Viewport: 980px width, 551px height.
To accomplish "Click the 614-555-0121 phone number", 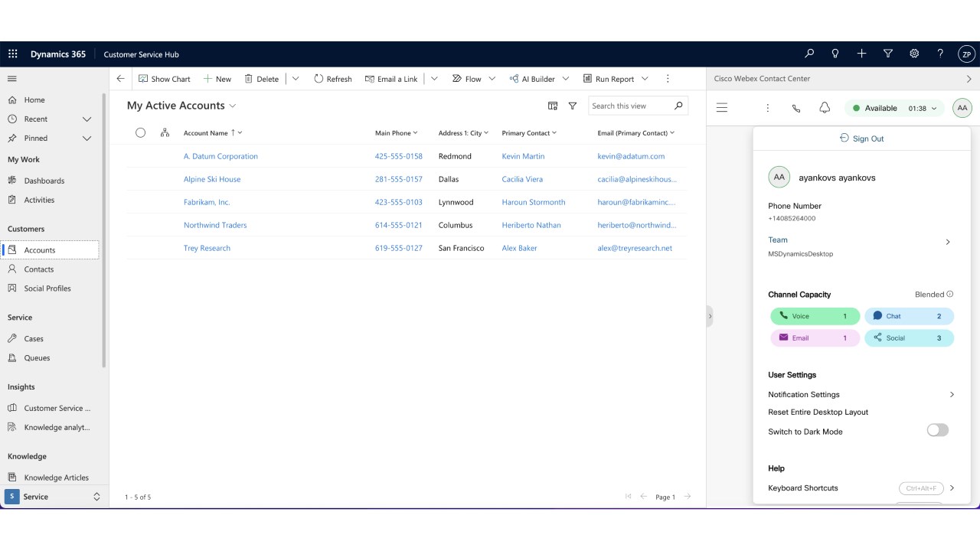I will pos(398,225).
